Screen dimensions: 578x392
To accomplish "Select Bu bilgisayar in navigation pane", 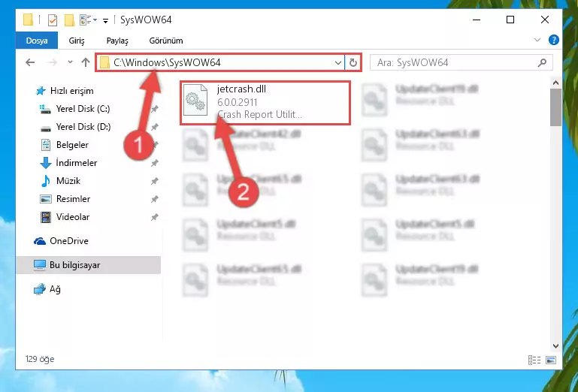I will tap(88, 265).
